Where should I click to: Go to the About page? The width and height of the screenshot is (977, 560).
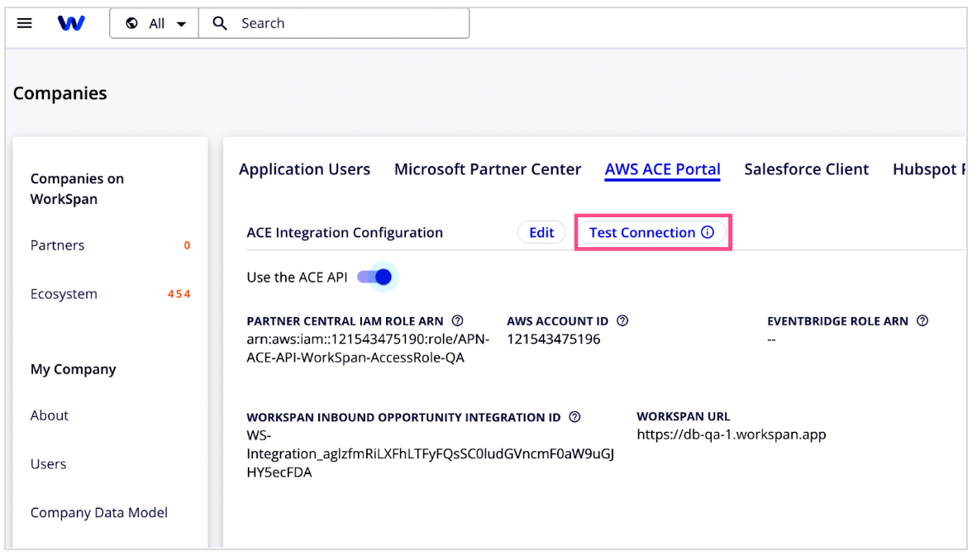pos(50,415)
